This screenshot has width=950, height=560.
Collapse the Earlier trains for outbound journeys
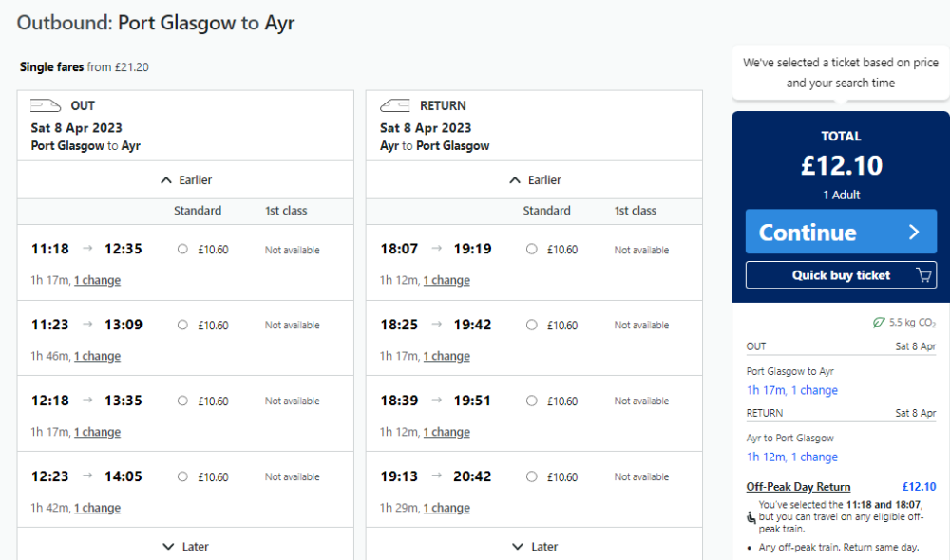point(185,178)
